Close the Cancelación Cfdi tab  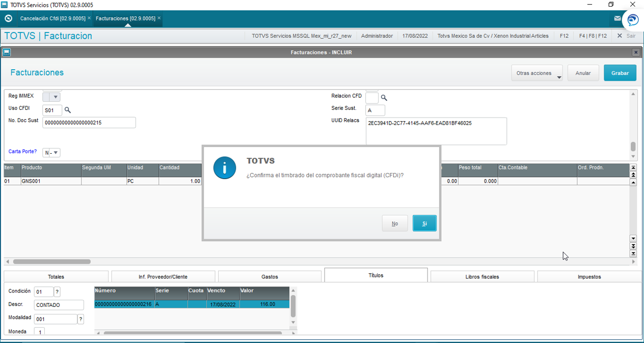[89, 18]
